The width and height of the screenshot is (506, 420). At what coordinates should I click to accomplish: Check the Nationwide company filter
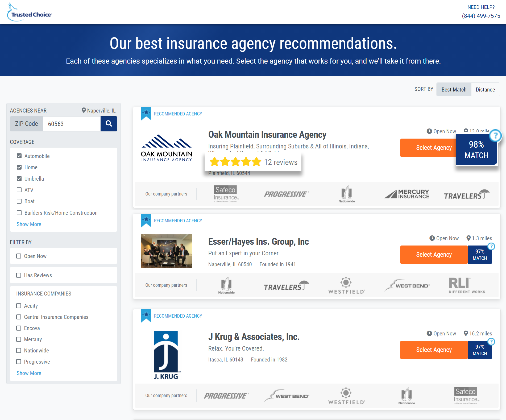tap(19, 350)
